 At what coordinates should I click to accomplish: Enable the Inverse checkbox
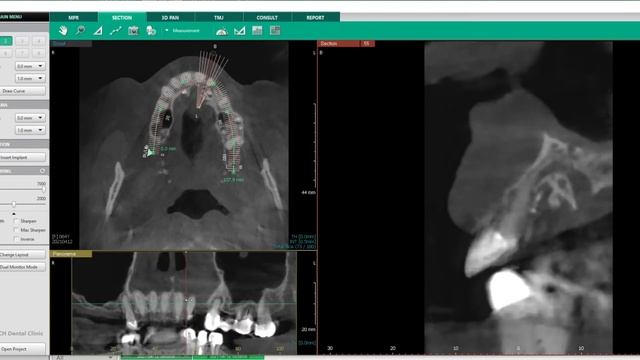(17, 239)
